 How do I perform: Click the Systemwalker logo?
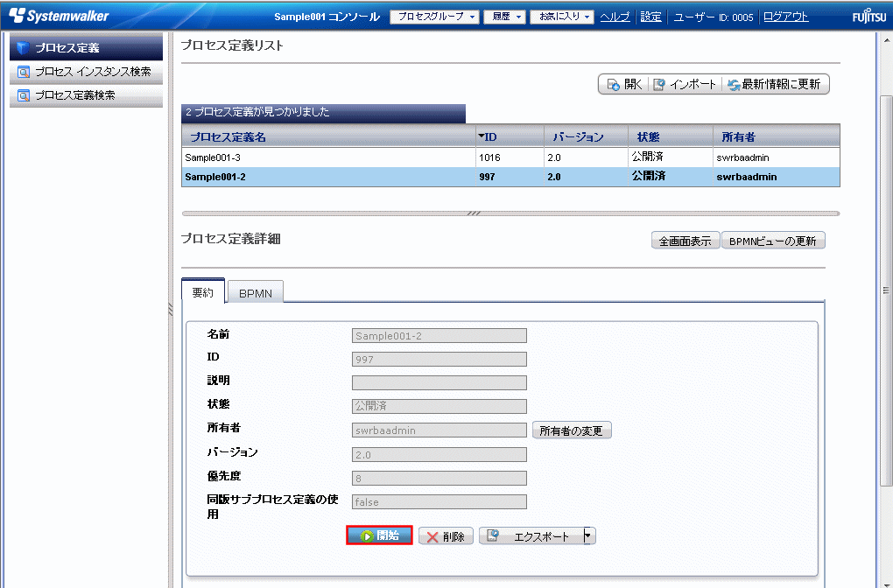coord(59,16)
